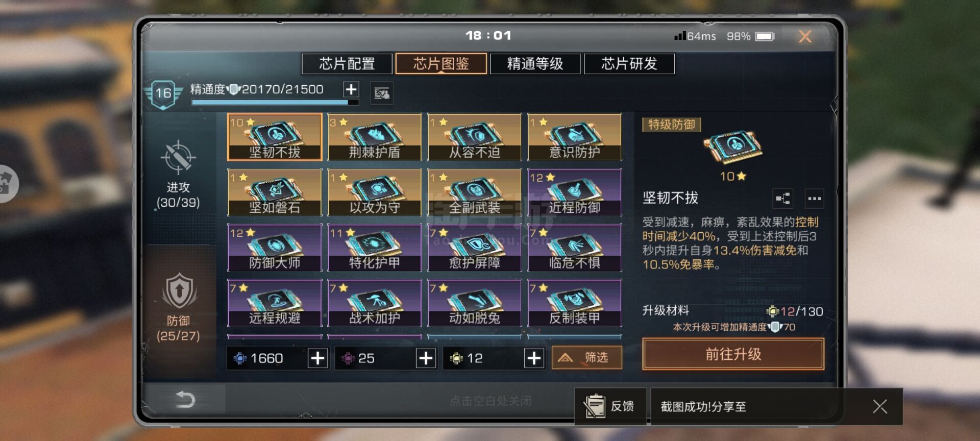The width and height of the screenshot is (980, 441).
Task: Expand the 筛选 filter menu
Action: pos(587,357)
